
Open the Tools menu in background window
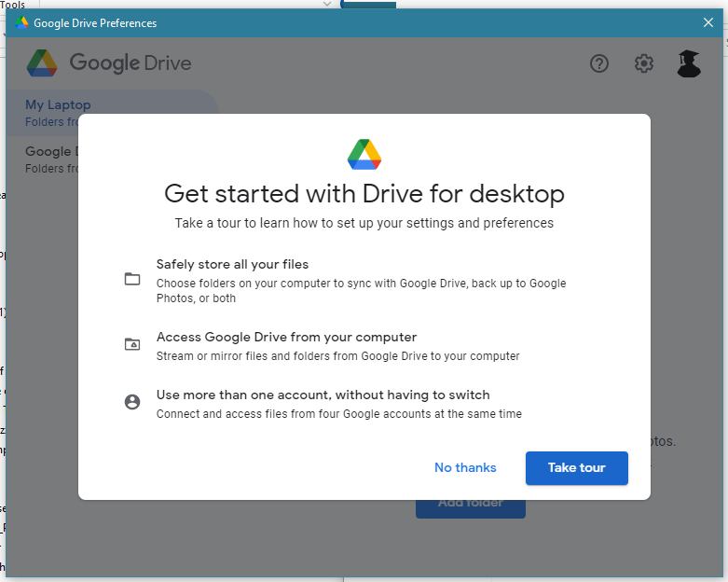pos(12,4)
